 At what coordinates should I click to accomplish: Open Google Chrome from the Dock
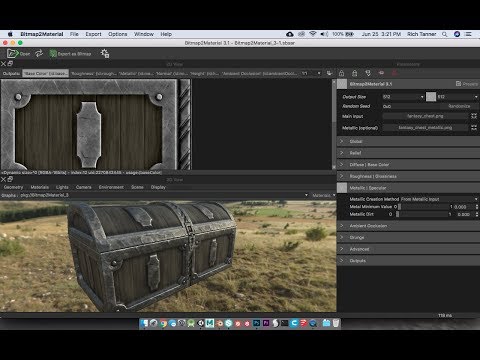(x=163, y=323)
